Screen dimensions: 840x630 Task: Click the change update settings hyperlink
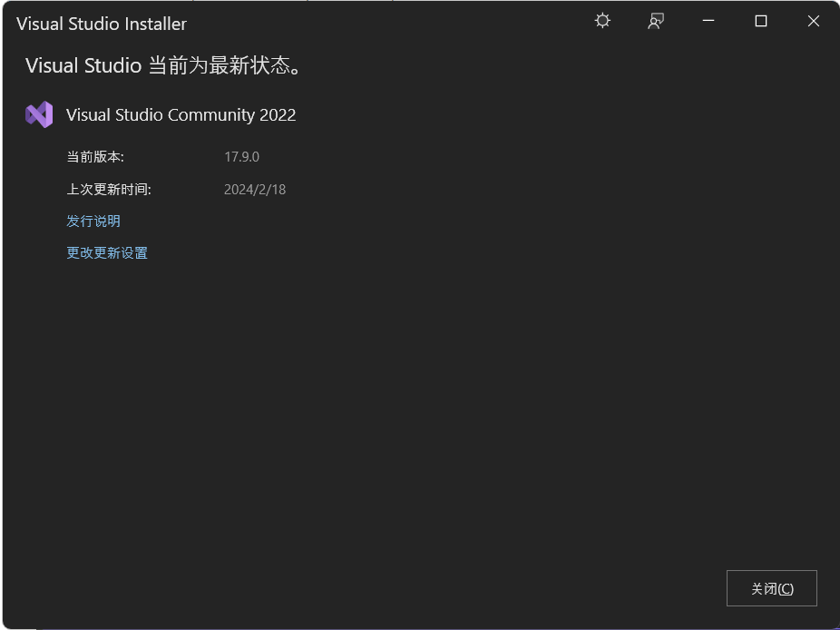(x=106, y=252)
